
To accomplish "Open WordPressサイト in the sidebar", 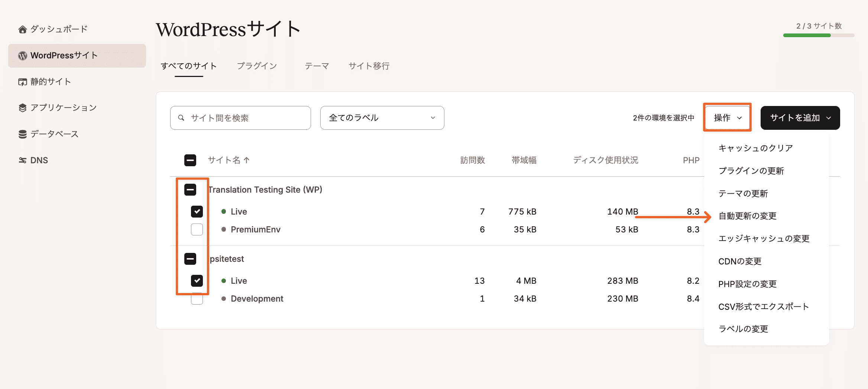I will click(77, 56).
